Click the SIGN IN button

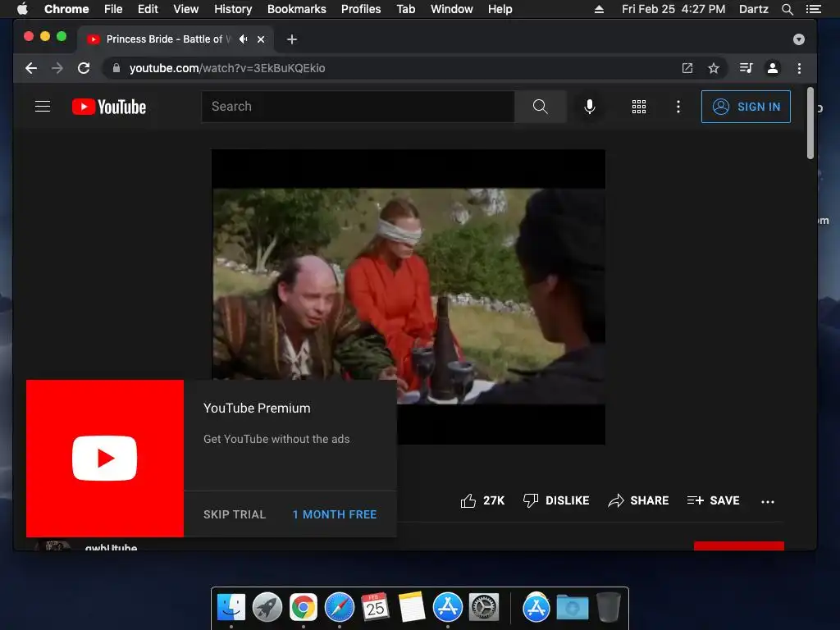pyautogui.click(x=746, y=107)
